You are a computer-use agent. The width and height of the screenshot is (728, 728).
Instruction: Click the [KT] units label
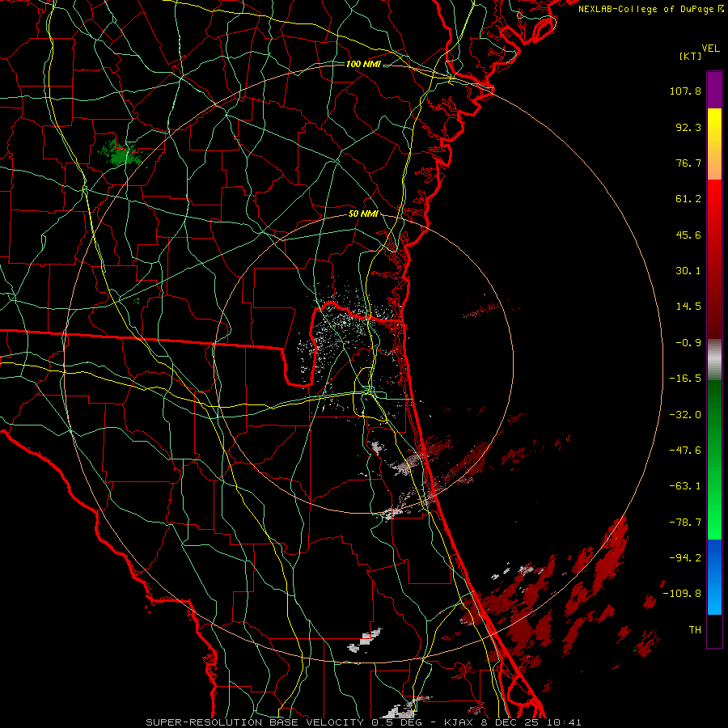pyautogui.click(x=690, y=56)
